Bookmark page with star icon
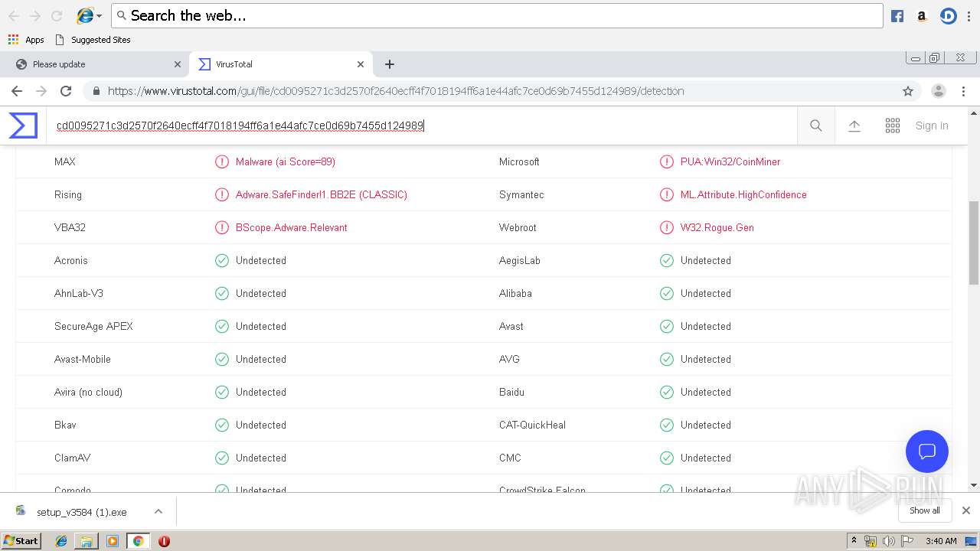Viewport: 980px width, 551px height. (x=908, y=91)
